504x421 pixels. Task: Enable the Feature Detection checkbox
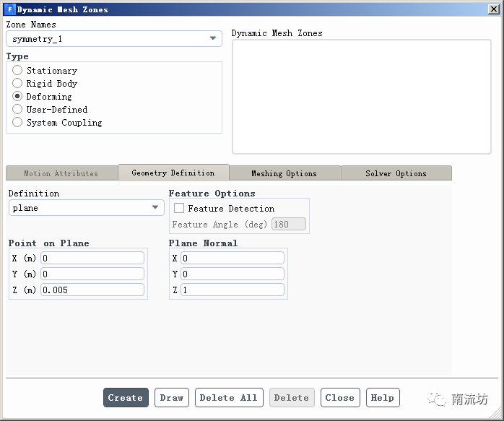179,209
